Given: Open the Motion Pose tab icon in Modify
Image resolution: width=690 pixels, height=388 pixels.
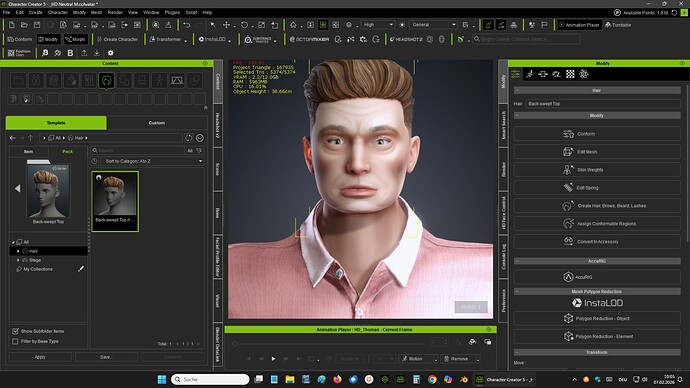Looking at the screenshot, I should [529, 74].
